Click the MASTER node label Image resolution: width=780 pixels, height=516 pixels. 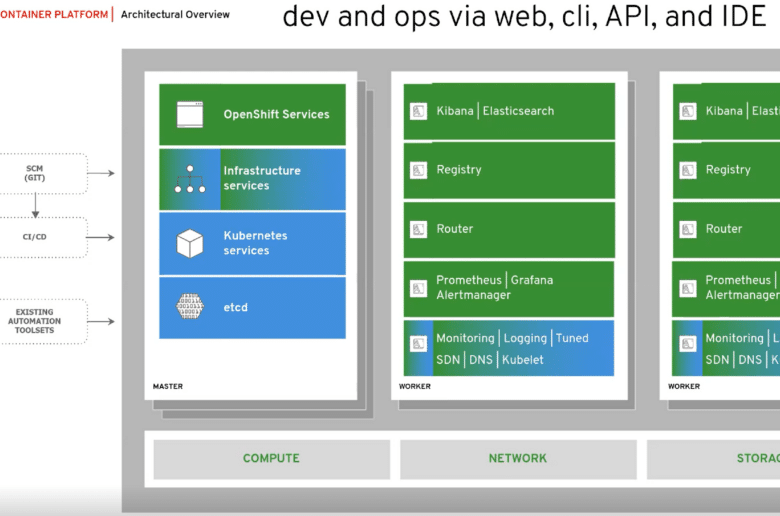tap(168, 386)
